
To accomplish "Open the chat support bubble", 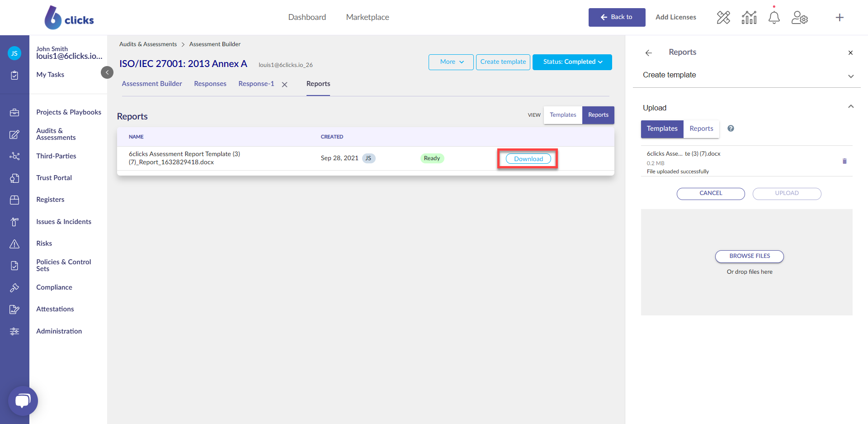I will coord(23,401).
